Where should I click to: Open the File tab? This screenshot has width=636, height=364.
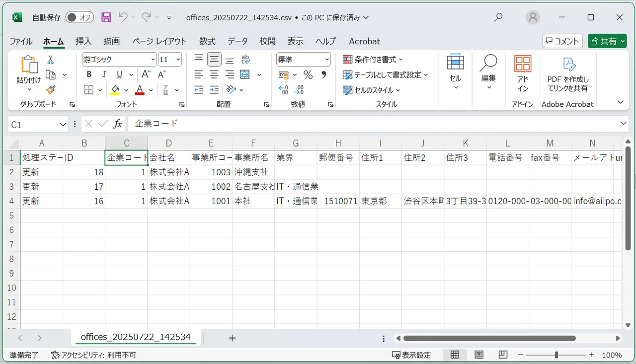point(21,41)
